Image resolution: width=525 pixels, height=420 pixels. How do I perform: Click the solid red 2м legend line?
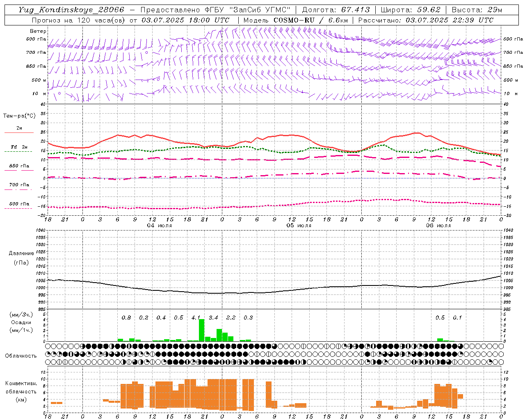coord(19,132)
